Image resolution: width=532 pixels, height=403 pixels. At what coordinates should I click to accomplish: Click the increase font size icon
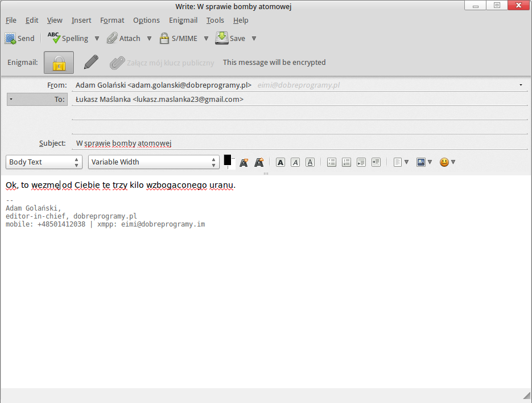[x=259, y=162]
